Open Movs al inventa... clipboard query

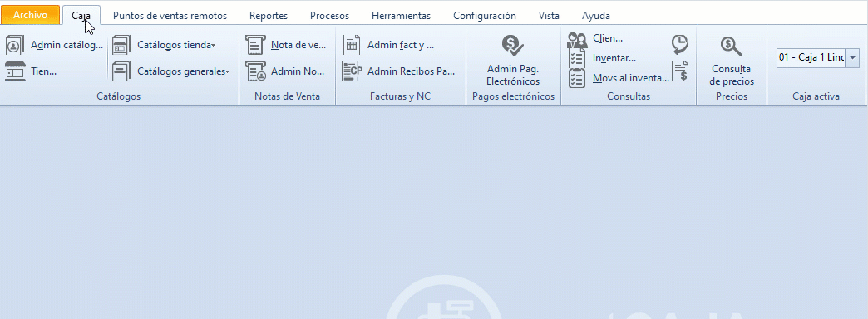tap(619, 78)
